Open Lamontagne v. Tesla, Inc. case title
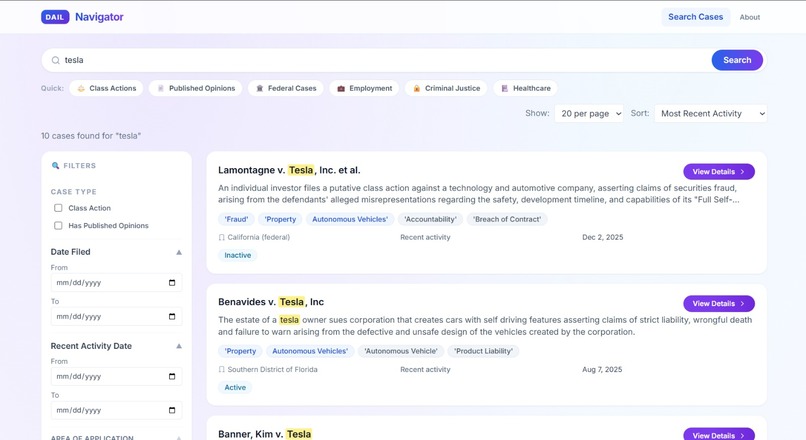The width and height of the screenshot is (806, 440). point(289,170)
